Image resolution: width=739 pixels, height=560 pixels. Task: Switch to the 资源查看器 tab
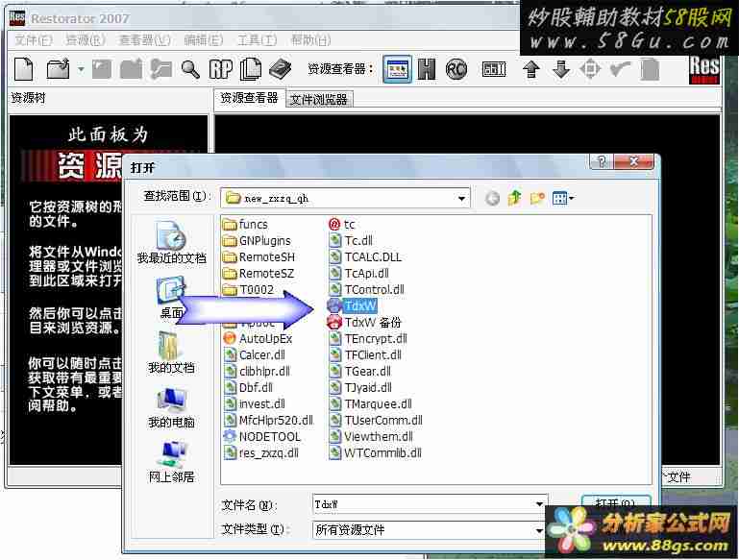pyautogui.click(x=249, y=98)
